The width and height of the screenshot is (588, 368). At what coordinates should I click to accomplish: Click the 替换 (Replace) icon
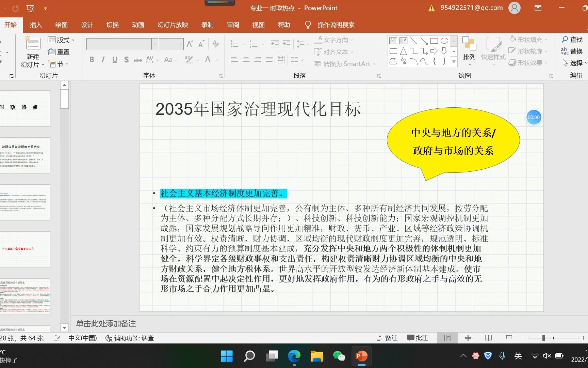coord(575,51)
